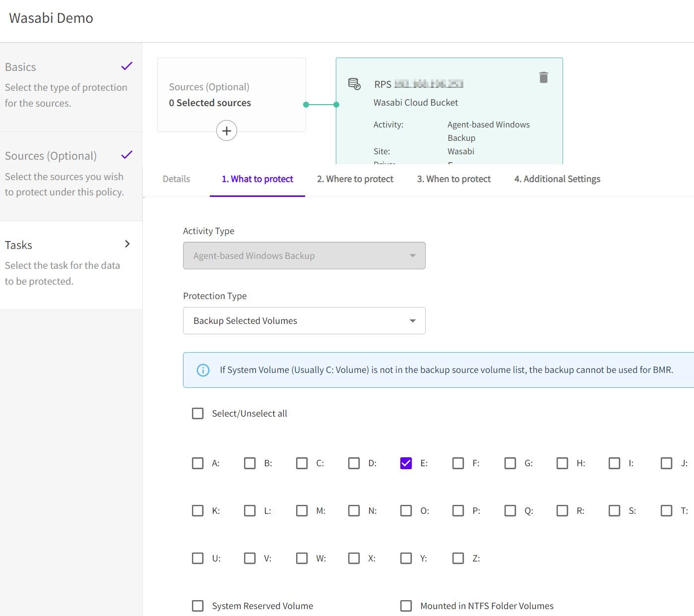Check the Y: volume checkbox
This screenshot has height=616, width=694.
406,558
